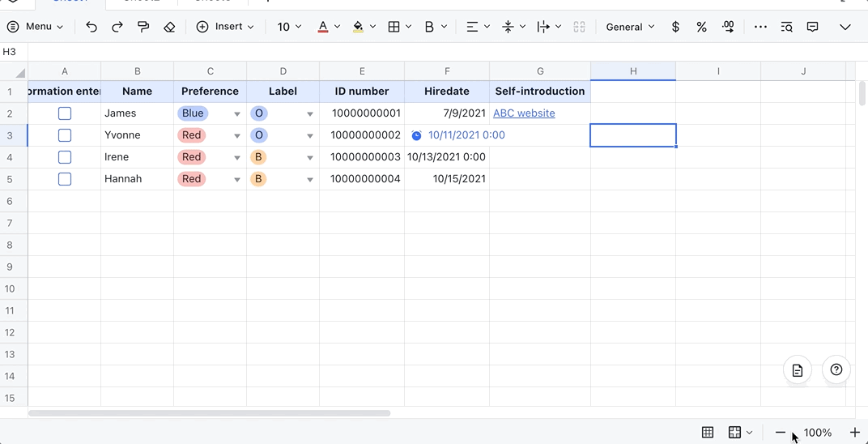The image size is (868, 444).
Task: Open the comment icon in toolbar
Action: (x=812, y=27)
